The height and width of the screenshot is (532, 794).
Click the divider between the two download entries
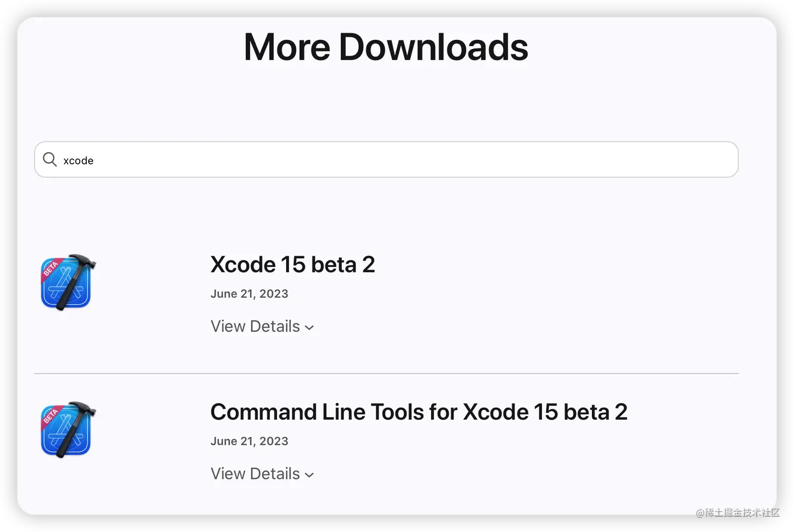tap(386, 373)
